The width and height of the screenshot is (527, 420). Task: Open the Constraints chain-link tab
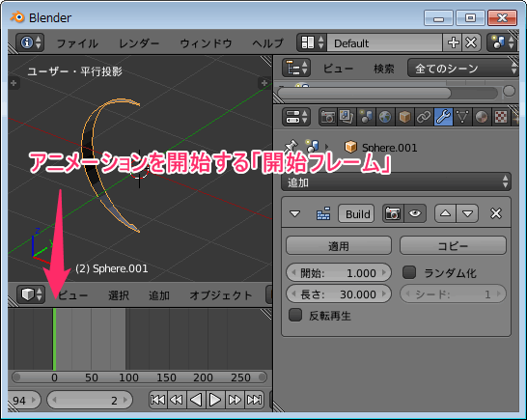pos(424,117)
